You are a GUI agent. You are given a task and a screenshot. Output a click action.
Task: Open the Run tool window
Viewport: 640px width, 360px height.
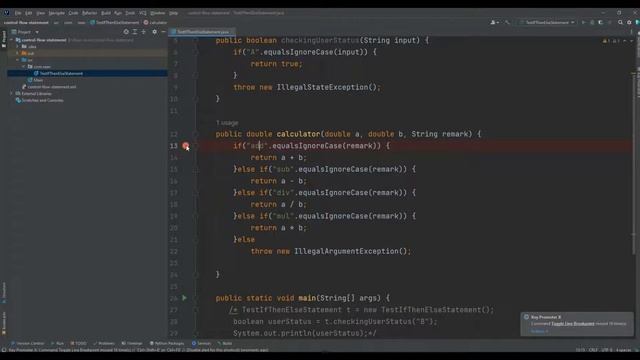(x=58, y=343)
